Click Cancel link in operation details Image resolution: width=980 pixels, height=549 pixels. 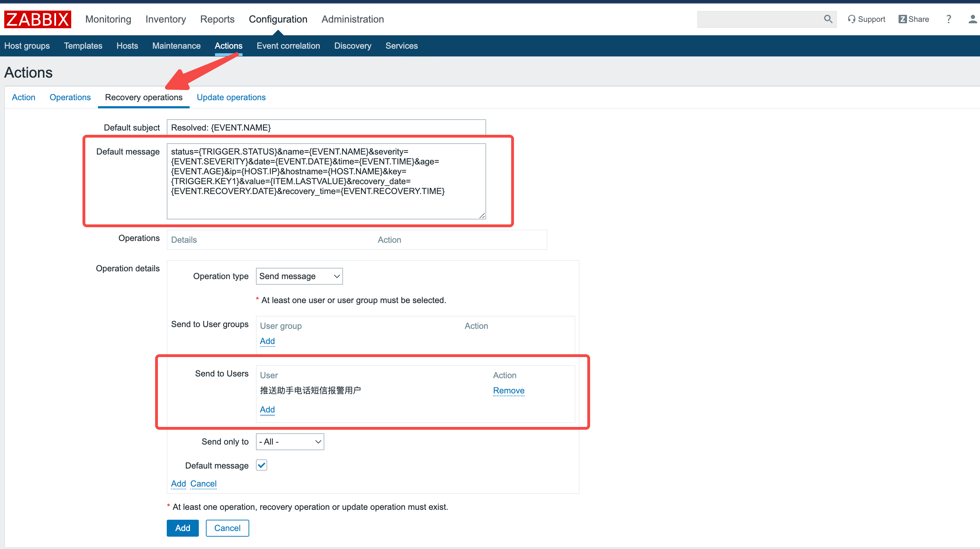pyautogui.click(x=203, y=483)
